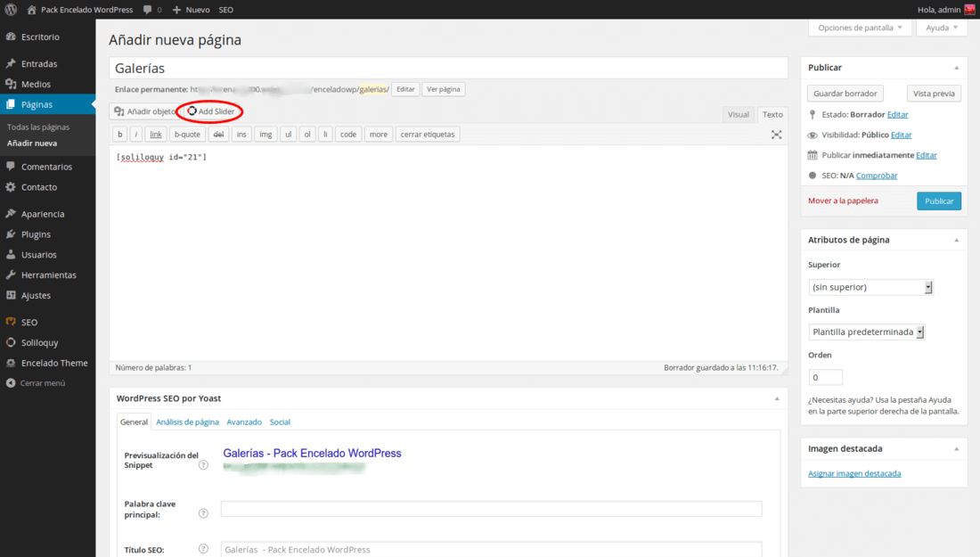Open the comments bubble icon in admin bar
This screenshot has height=557, width=980.
(x=148, y=10)
